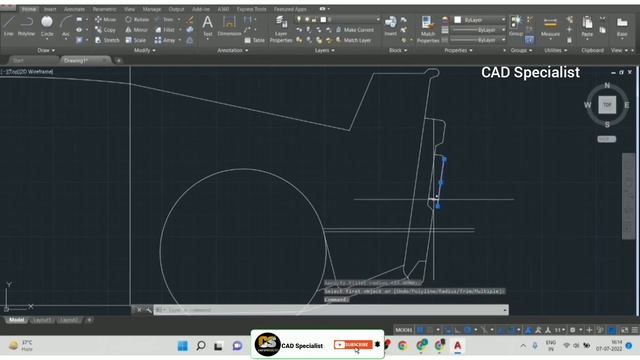Expand the Utilities panel
Screen dimensions: 640x360
point(556,50)
